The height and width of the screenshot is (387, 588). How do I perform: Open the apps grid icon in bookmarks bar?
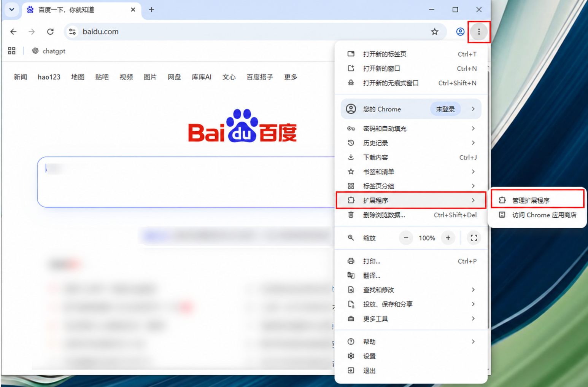click(x=12, y=51)
